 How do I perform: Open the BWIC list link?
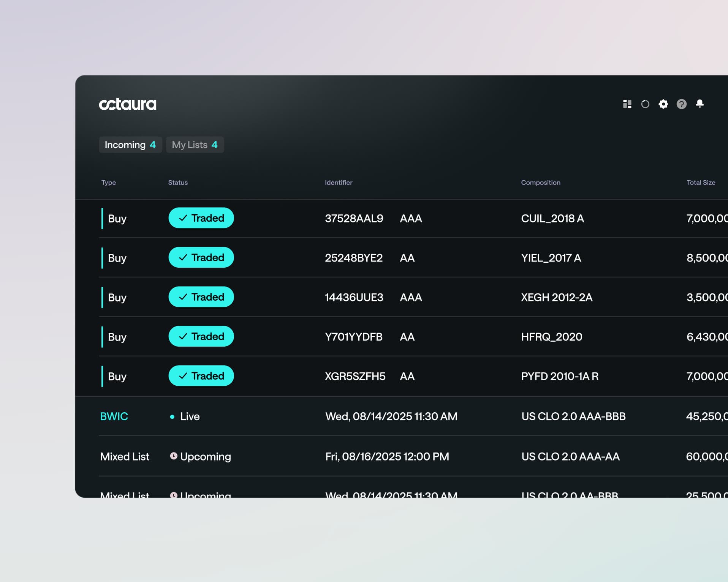114,416
